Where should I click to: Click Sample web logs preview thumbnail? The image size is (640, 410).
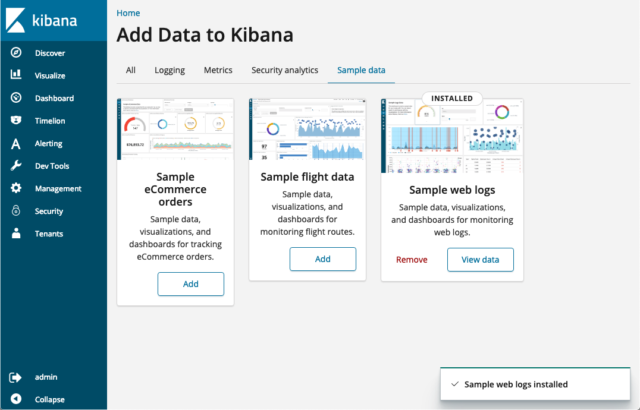pyautogui.click(x=452, y=136)
